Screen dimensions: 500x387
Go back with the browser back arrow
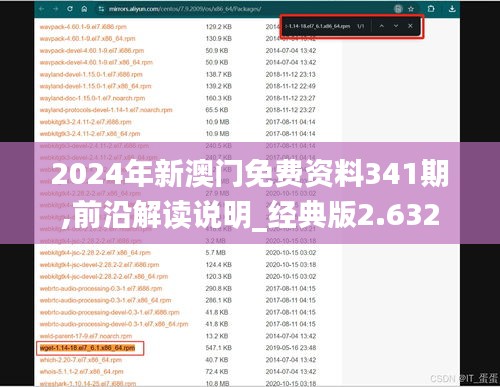click(x=42, y=9)
